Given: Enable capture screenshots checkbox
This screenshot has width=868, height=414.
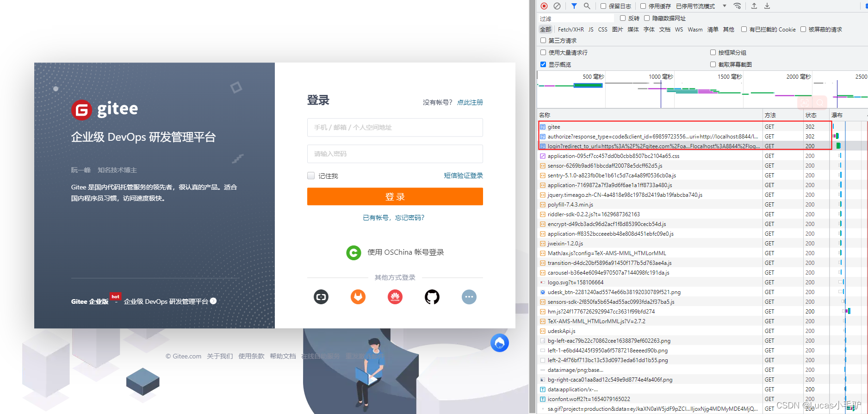Looking at the screenshot, I should tap(713, 64).
